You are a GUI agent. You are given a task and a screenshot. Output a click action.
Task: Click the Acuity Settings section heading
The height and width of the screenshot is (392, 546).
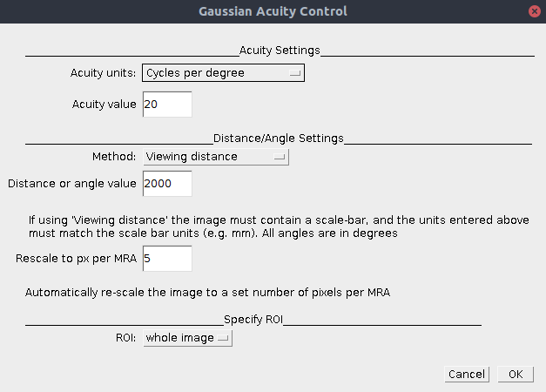[280, 51]
